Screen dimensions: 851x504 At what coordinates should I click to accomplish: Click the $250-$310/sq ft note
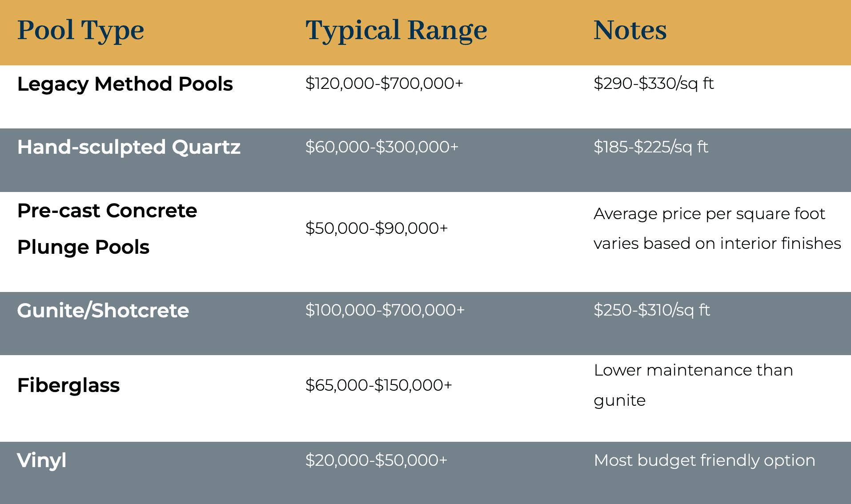point(652,310)
